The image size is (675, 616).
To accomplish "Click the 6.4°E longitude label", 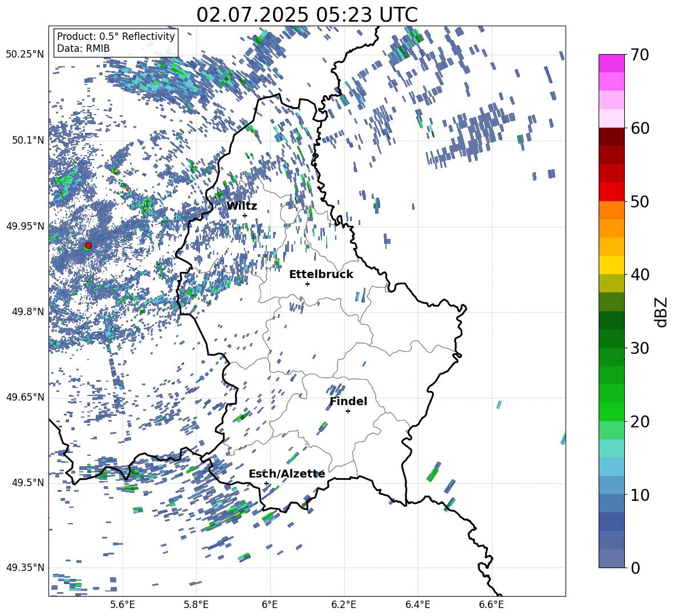I will point(417,605).
